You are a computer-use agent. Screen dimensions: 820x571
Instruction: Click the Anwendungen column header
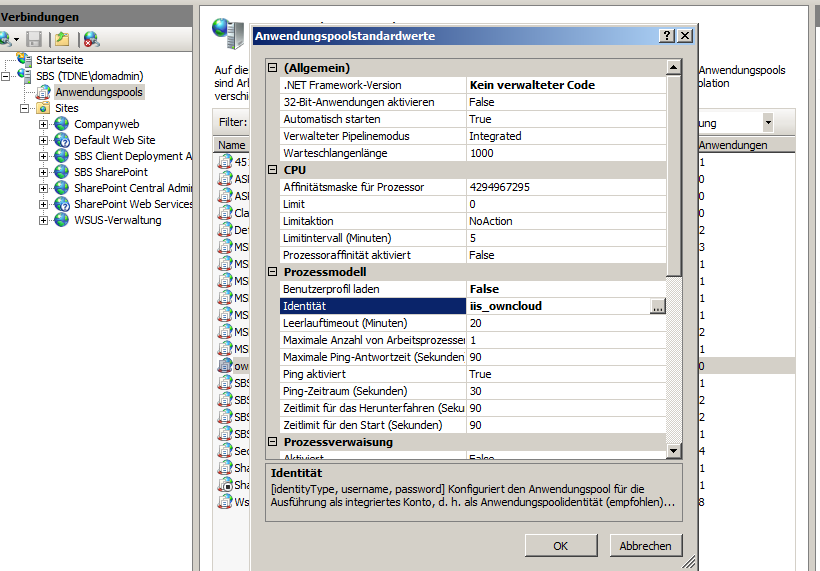(746, 145)
